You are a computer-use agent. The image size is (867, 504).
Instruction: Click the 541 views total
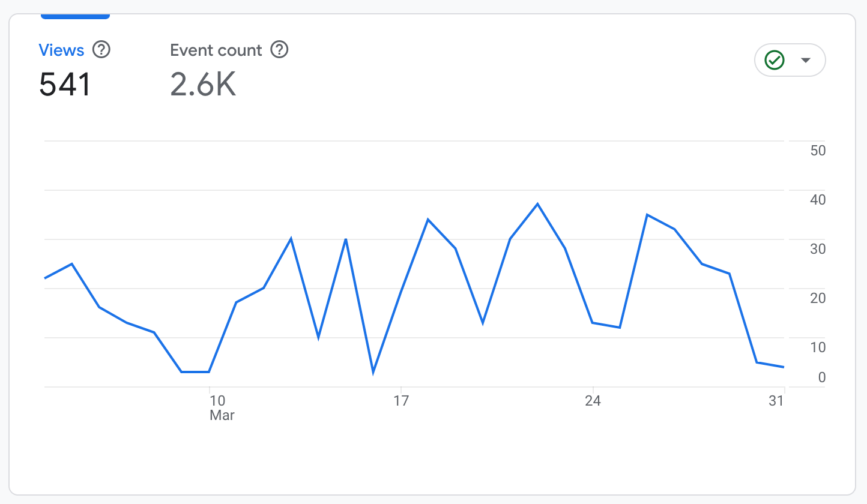point(65,85)
